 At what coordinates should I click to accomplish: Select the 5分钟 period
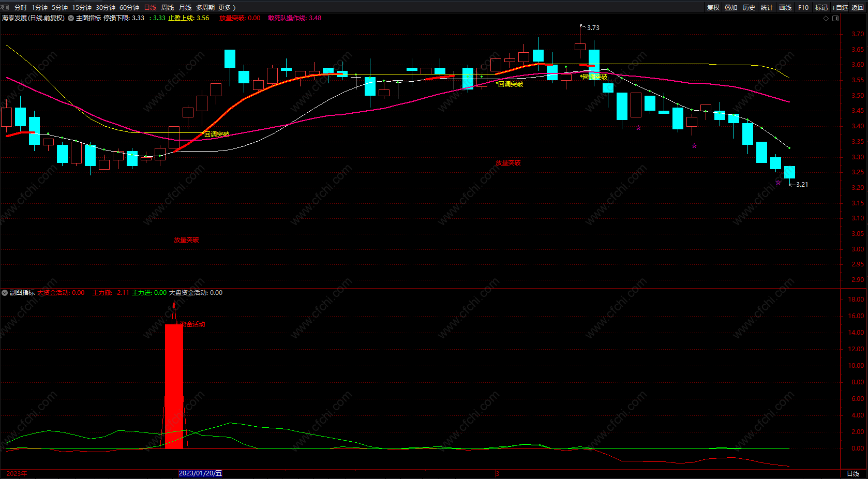pyautogui.click(x=59, y=8)
